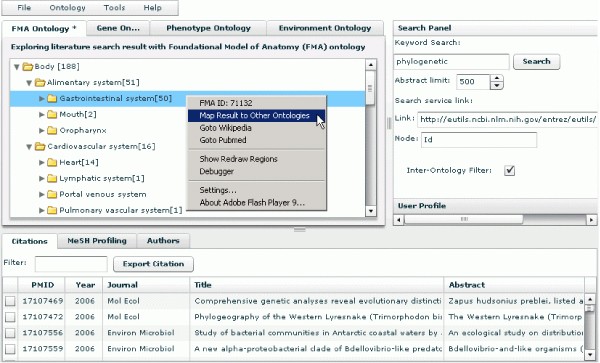This screenshot has height=363, width=600.
Task: Click ontology tree scrollbar down arrow
Action: [371, 211]
